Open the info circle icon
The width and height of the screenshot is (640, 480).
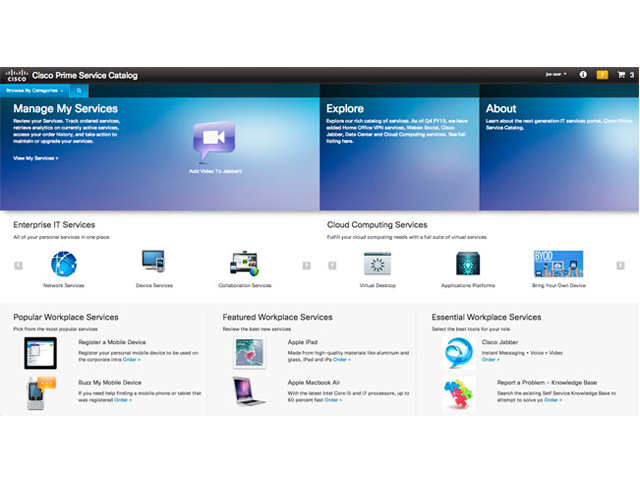point(583,75)
